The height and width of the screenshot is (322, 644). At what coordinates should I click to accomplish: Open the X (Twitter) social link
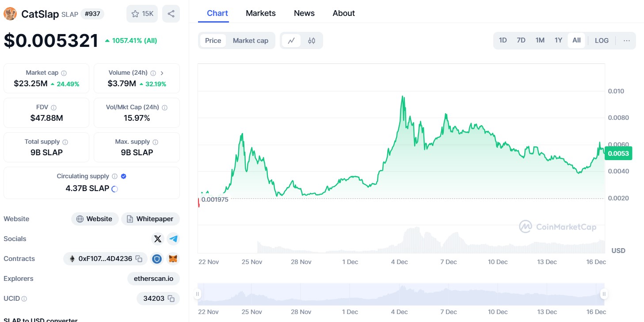[x=158, y=239]
